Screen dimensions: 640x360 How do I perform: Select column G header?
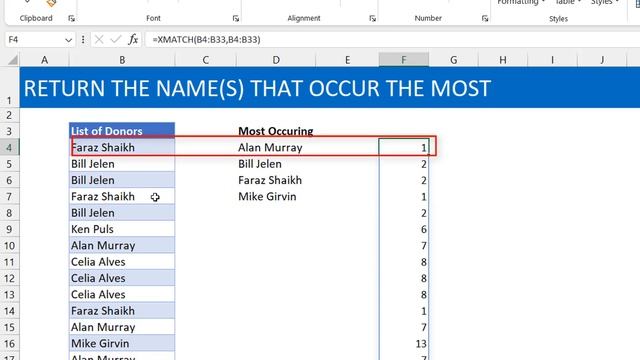[453, 60]
